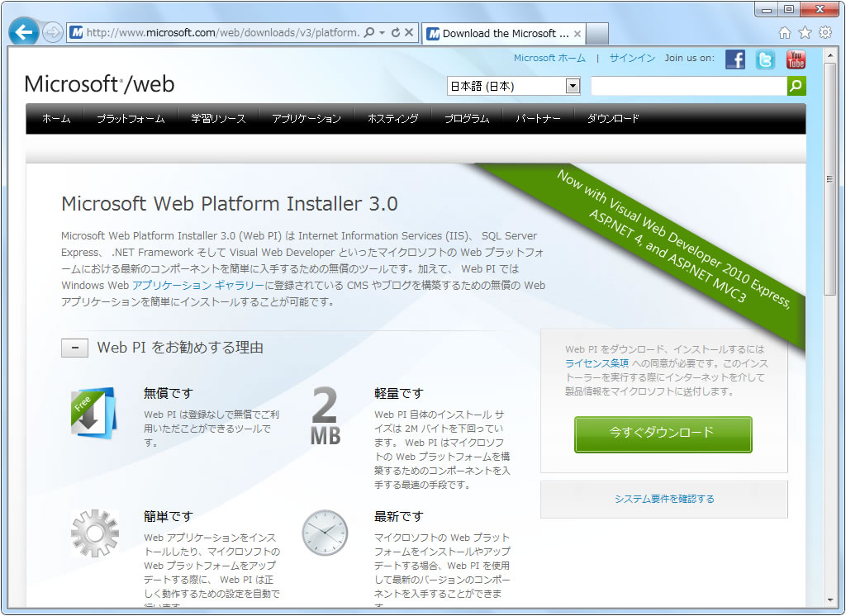The image size is (846, 616).
Task: Click the refresh icon in address bar
Action: click(x=395, y=33)
